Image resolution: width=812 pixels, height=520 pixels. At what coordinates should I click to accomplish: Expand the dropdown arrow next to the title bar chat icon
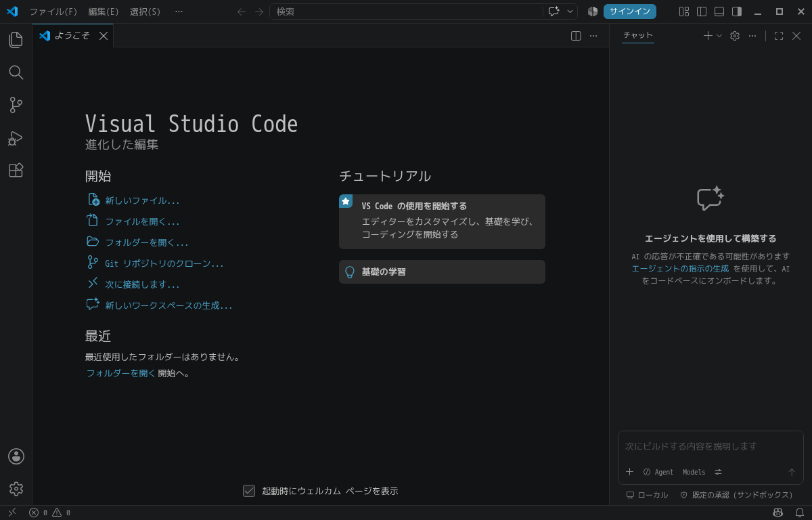click(x=570, y=12)
